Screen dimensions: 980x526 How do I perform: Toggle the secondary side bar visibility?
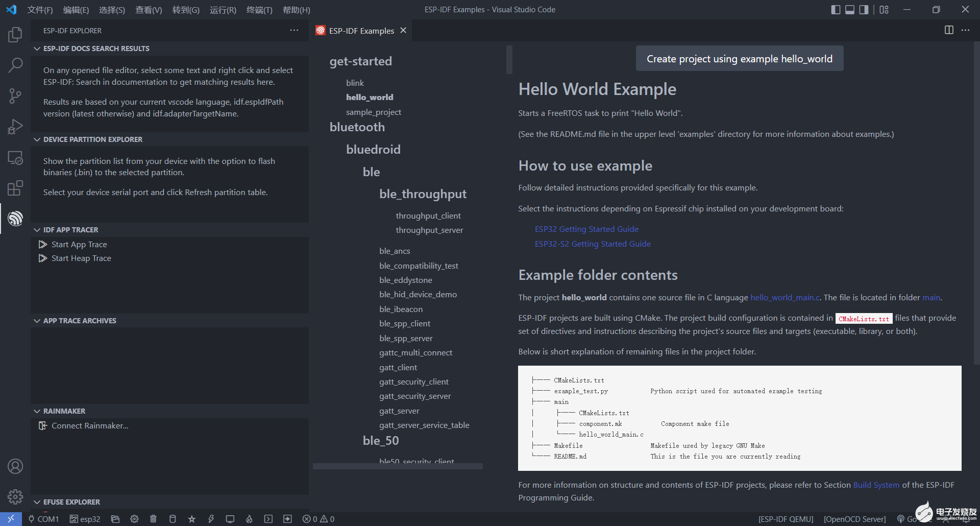pos(864,10)
